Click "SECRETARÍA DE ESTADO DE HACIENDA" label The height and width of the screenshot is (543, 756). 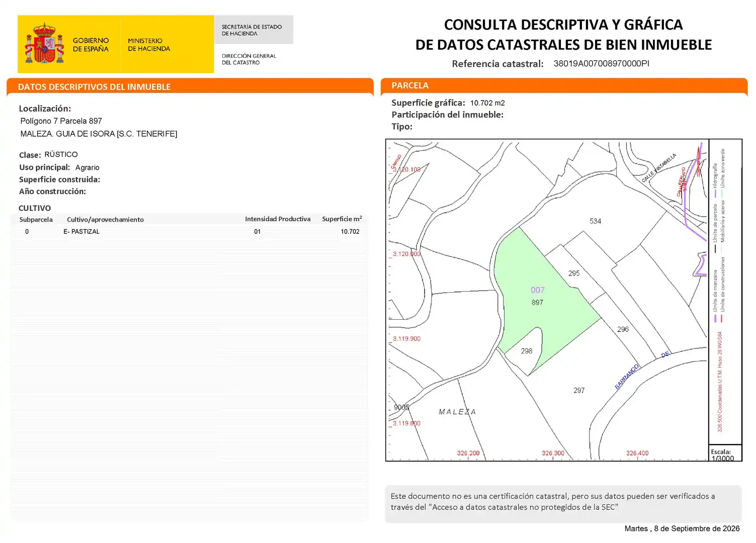click(251, 30)
